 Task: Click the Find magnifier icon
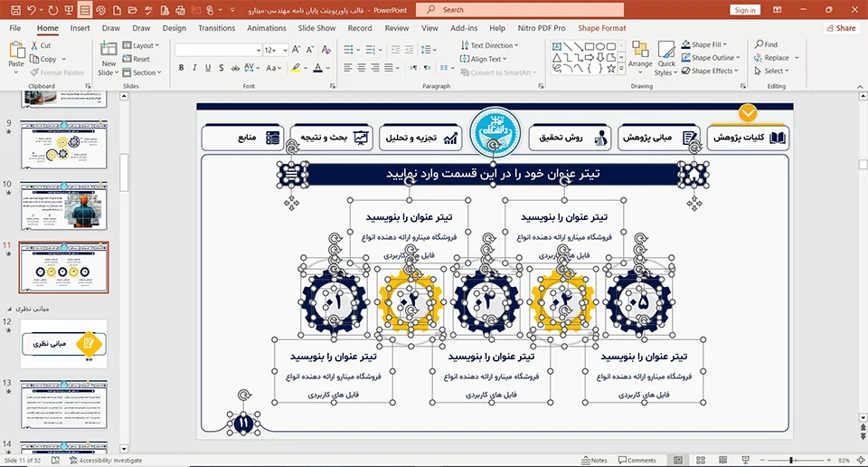(x=759, y=44)
